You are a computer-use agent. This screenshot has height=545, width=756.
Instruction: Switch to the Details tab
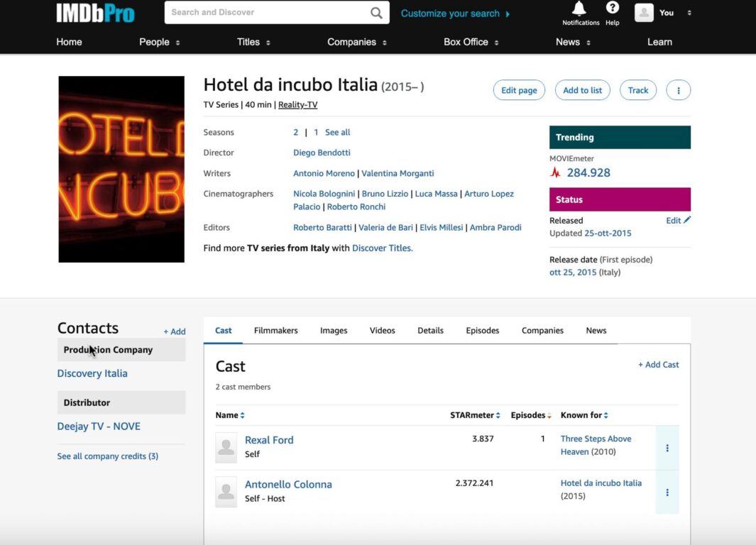point(431,331)
